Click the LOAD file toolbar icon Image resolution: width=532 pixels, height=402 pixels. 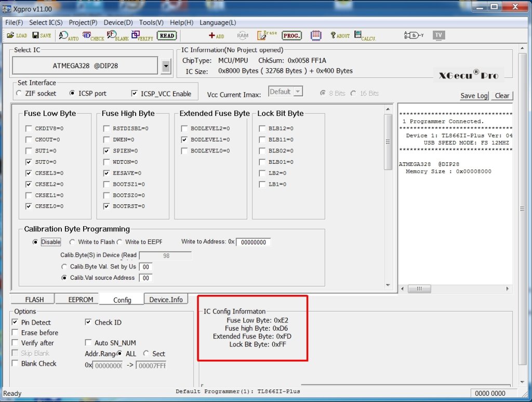[x=17, y=35]
